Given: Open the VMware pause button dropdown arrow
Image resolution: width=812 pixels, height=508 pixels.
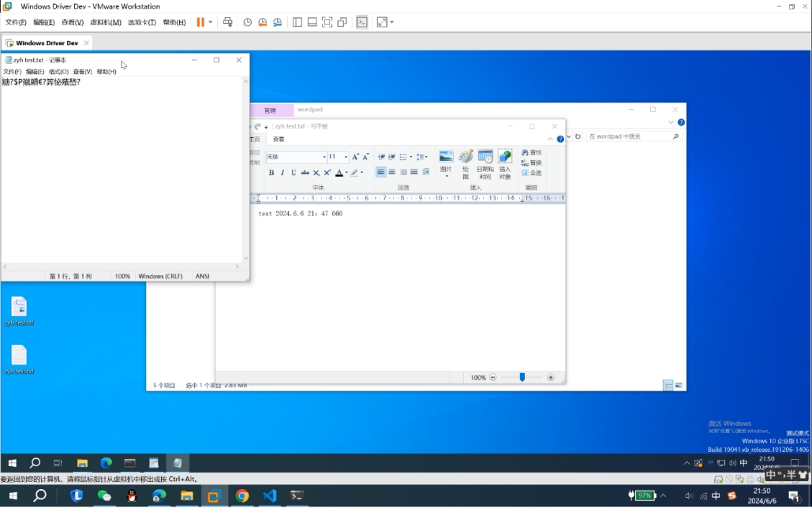Looking at the screenshot, I should pyautogui.click(x=211, y=22).
